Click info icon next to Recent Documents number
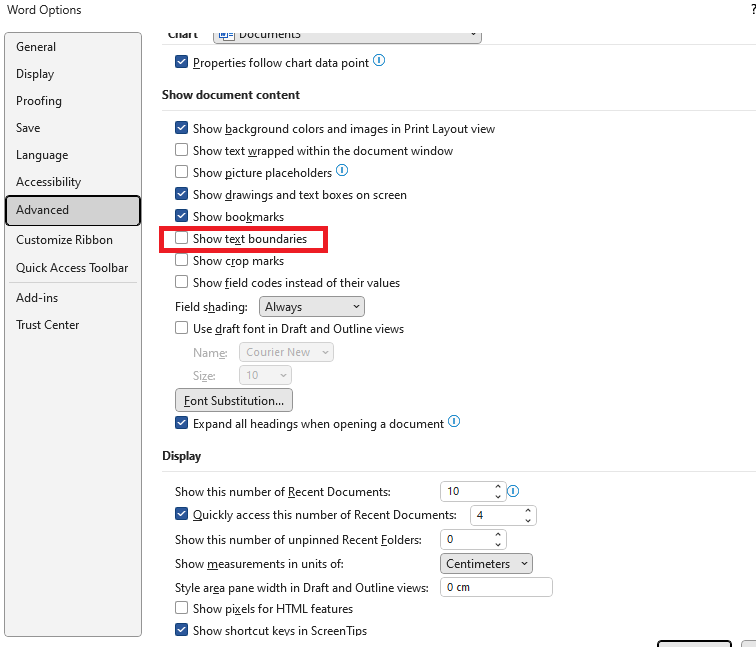 pyautogui.click(x=513, y=491)
